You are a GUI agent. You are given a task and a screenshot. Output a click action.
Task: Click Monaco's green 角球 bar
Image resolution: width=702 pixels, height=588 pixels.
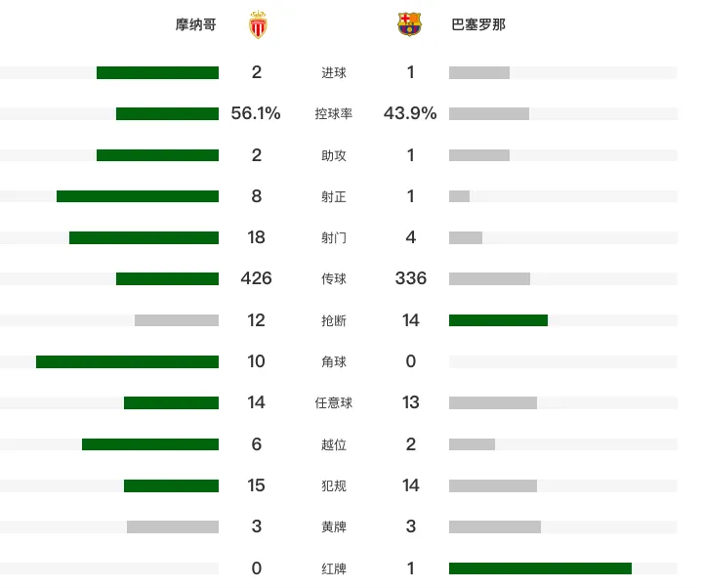[x=127, y=361]
